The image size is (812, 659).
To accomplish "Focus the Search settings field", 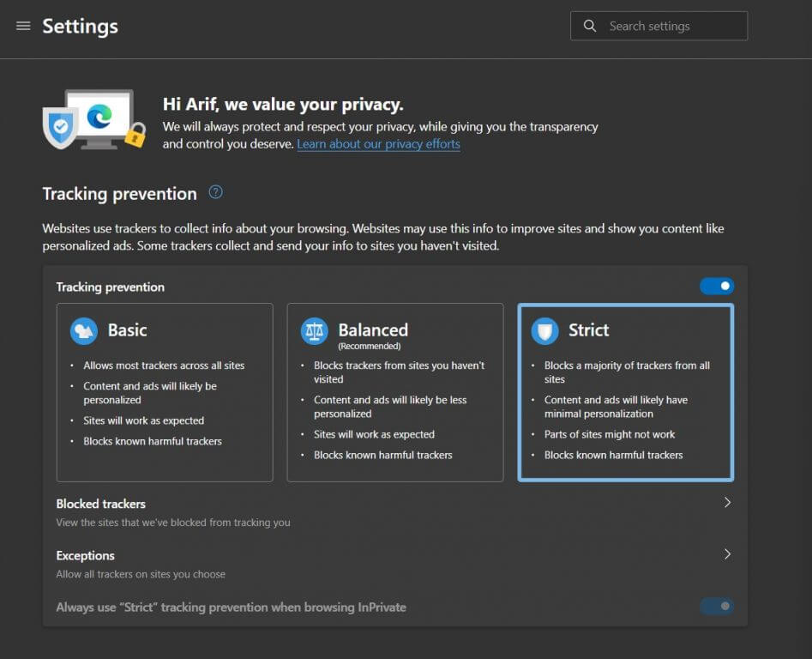I will pos(659,26).
